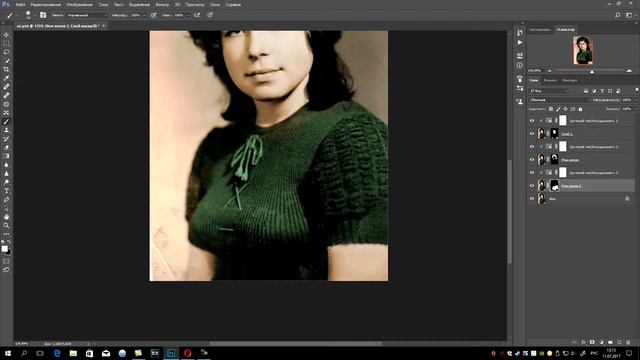The width and height of the screenshot is (640, 360).
Task: Select the Brush tool in the toolbox
Action: (6, 121)
